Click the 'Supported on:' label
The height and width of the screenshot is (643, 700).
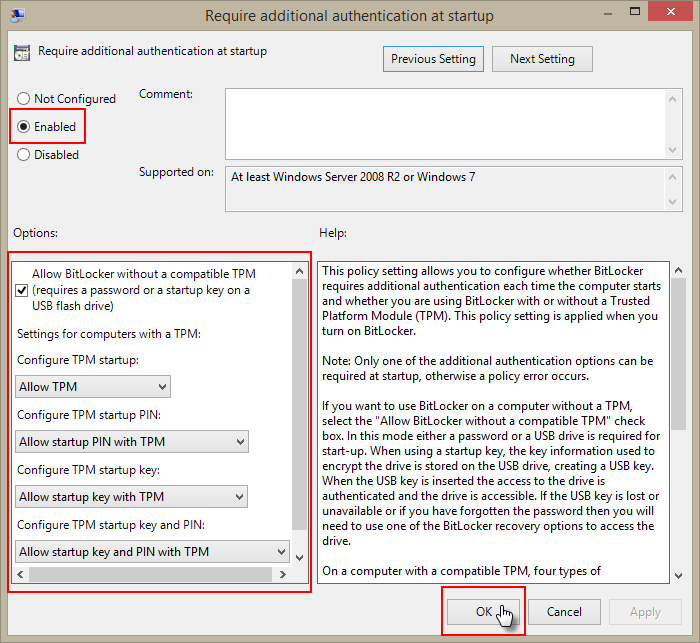click(x=176, y=172)
